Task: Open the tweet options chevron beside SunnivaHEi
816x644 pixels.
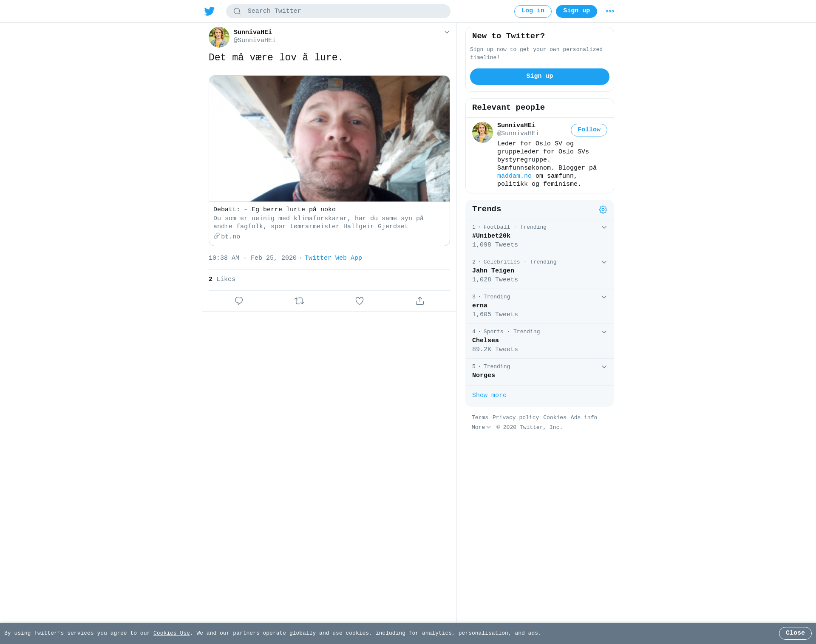Action: click(447, 32)
